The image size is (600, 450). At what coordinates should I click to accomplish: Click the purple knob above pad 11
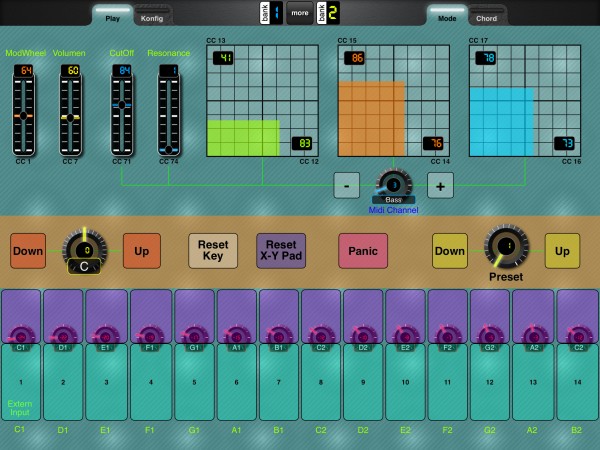tap(447, 336)
